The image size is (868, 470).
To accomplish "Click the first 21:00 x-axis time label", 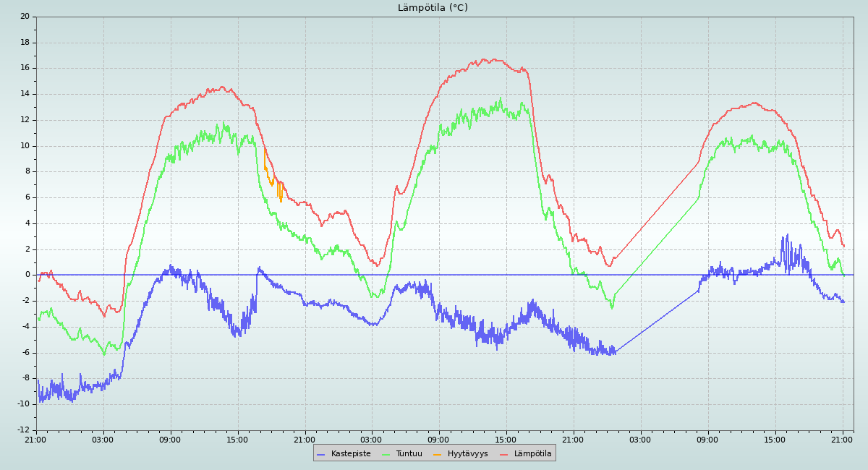I will pos(36,439).
